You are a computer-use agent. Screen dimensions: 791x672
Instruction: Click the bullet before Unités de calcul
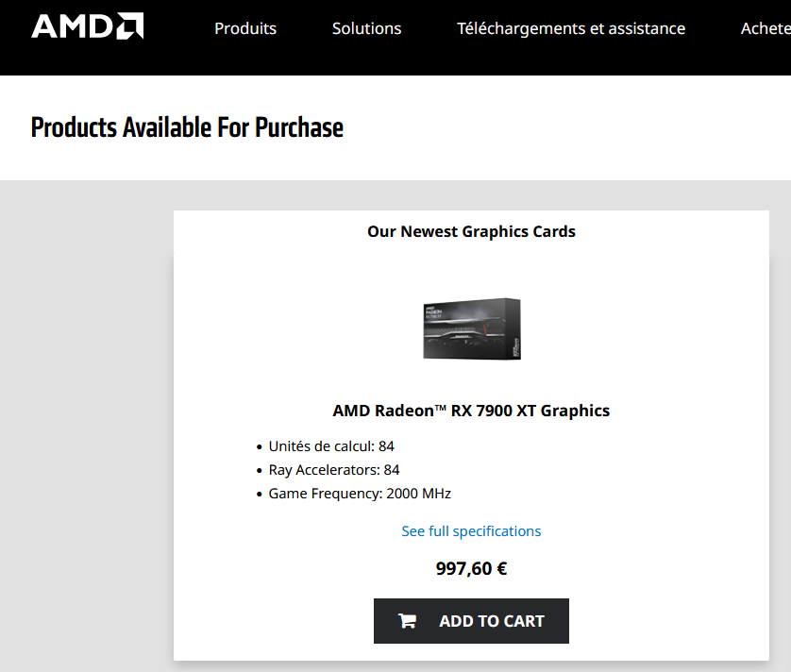(x=260, y=447)
